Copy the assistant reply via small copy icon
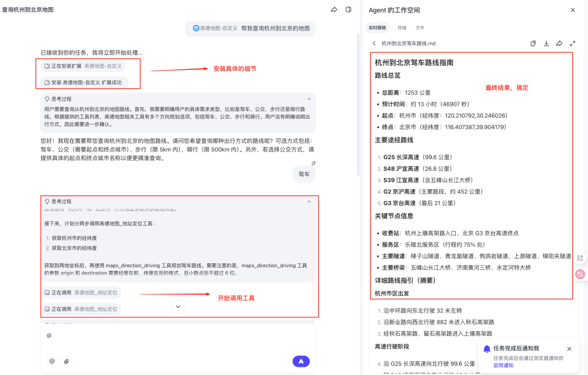The width and height of the screenshot is (588, 375). [x=314, y=164]
